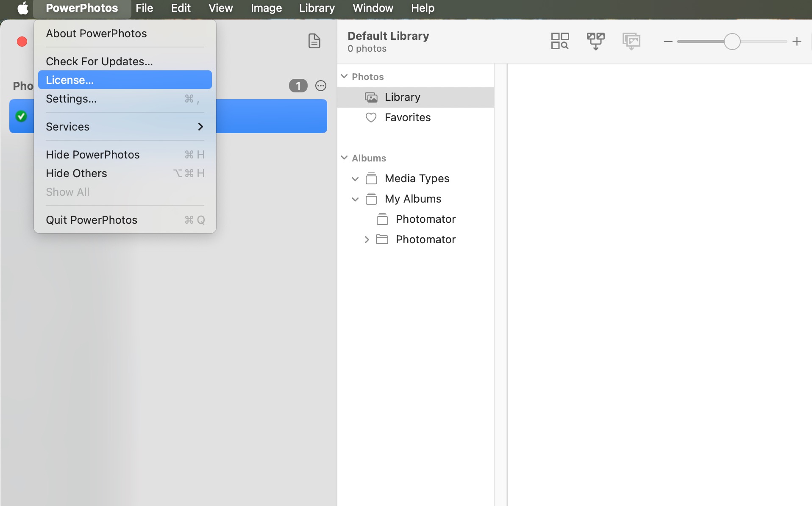Click the green checkmark on selected library

point(21,116)
